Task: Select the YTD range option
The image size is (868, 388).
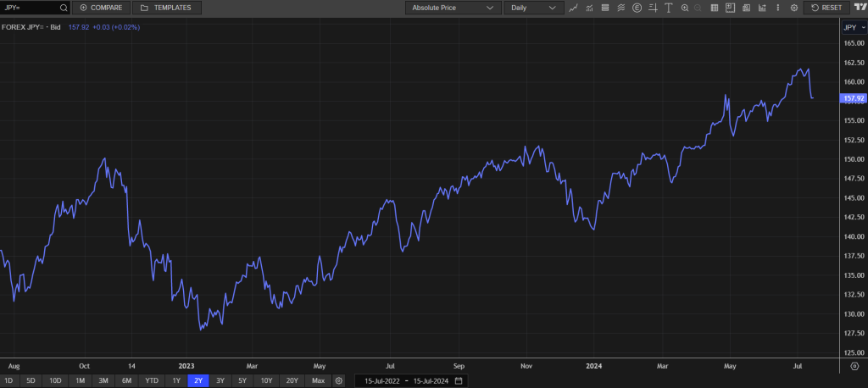Action: (x=152, y=380)
